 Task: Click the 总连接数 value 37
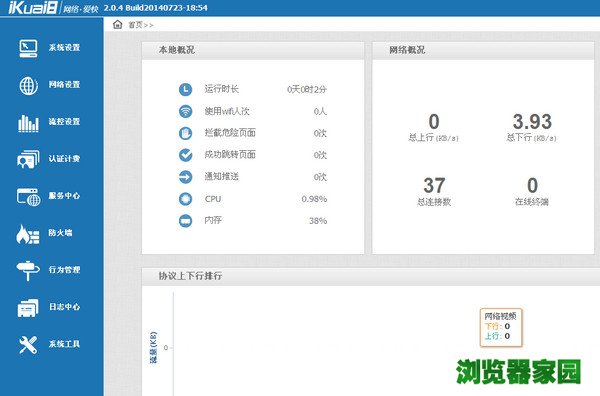(x=434, y=185)
